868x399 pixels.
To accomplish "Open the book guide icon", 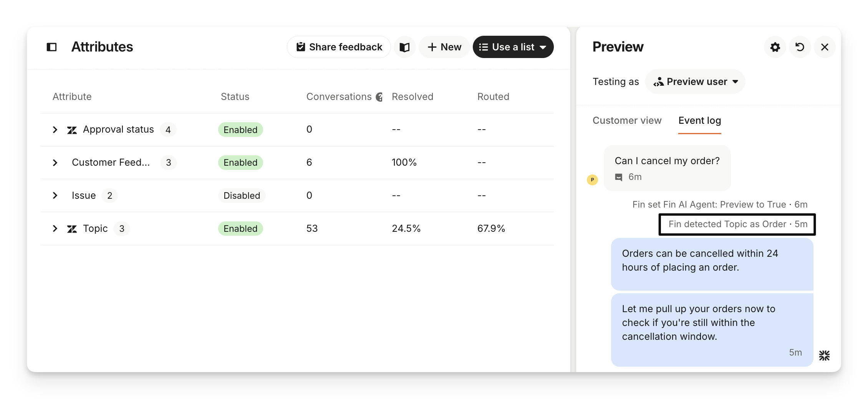I will pyautogui.click(x=404, y=47).
